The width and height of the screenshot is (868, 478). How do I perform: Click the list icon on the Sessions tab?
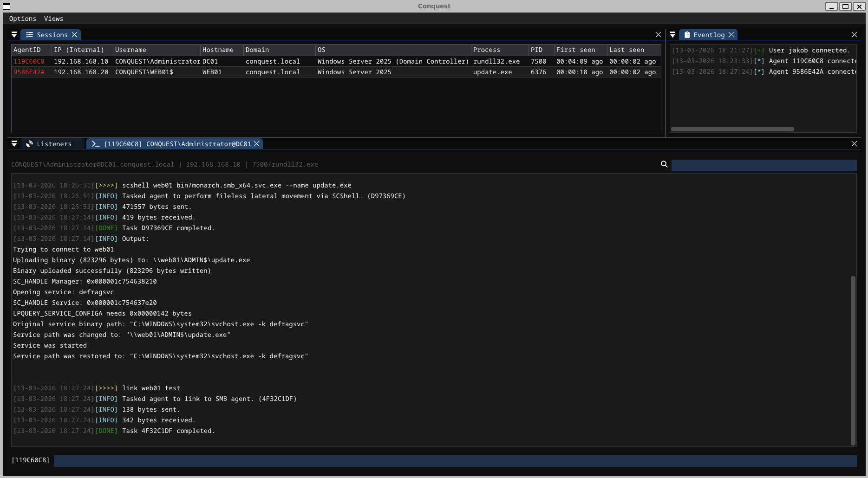coord(29,34)
